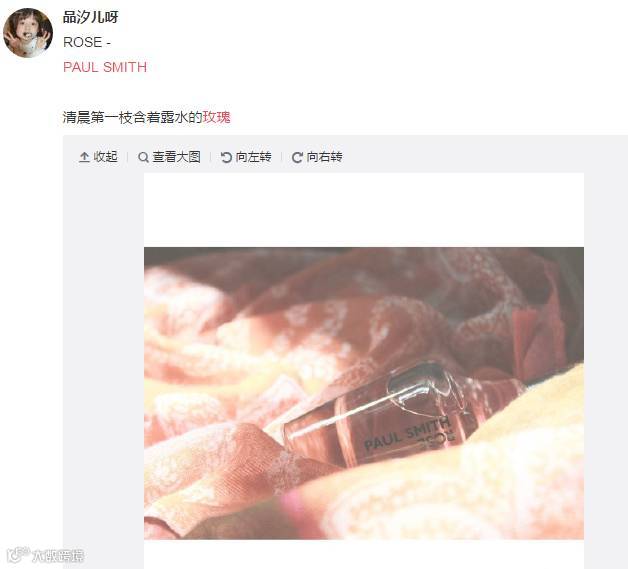Viewport: 628px width, 569px height.
Task: Click the watermark logo at bottom left
Action: (x=18, y=555)
